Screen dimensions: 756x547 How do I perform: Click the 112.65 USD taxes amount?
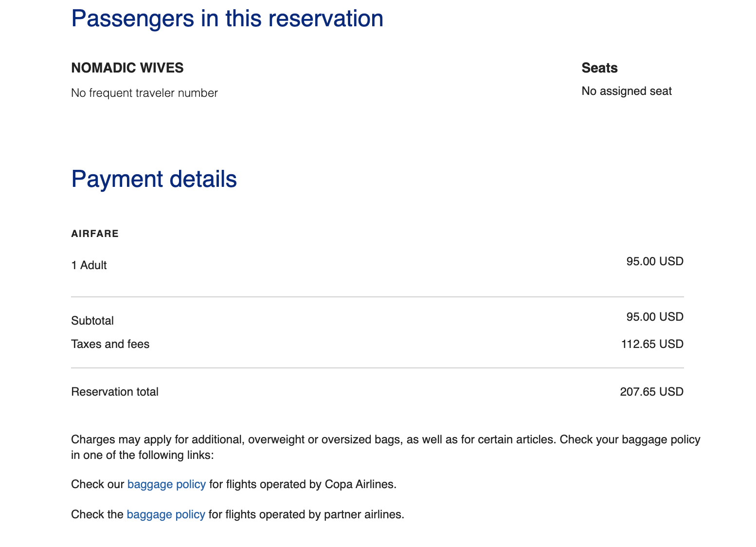(x=652, y=344)
